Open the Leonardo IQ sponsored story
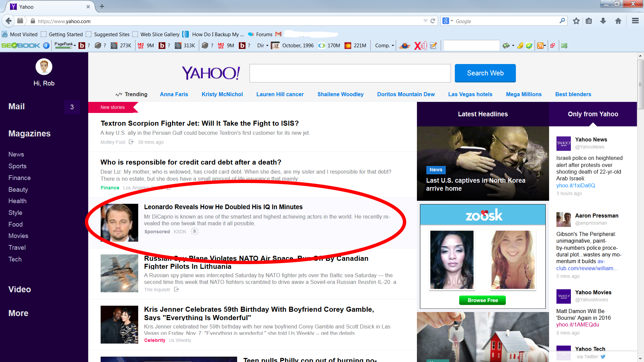This screenshot has width=644, height=362. [223, 207]
